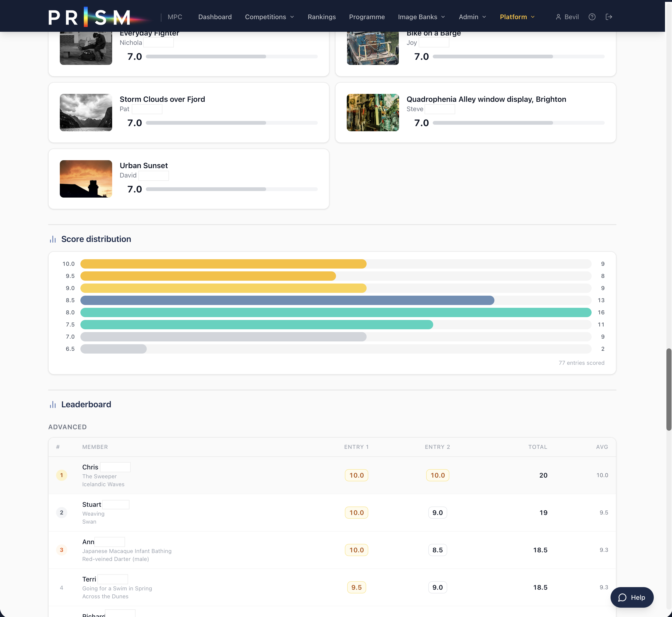Click Going for a Swim in Spring
Viewport: 672px width, 617px height.
click(x=117, y=589)
